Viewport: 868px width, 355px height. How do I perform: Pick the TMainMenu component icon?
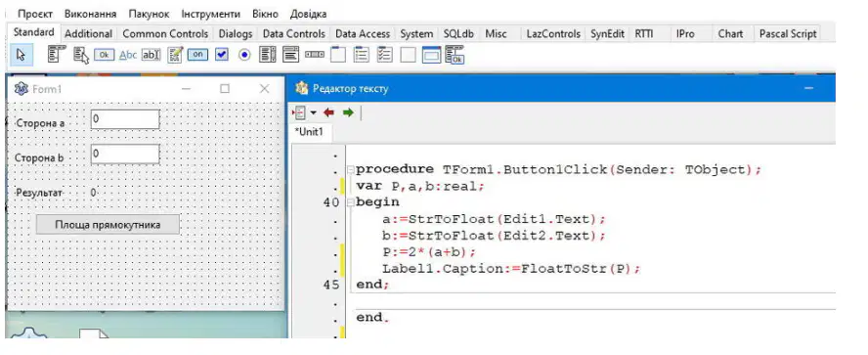[x=57, y=54]
